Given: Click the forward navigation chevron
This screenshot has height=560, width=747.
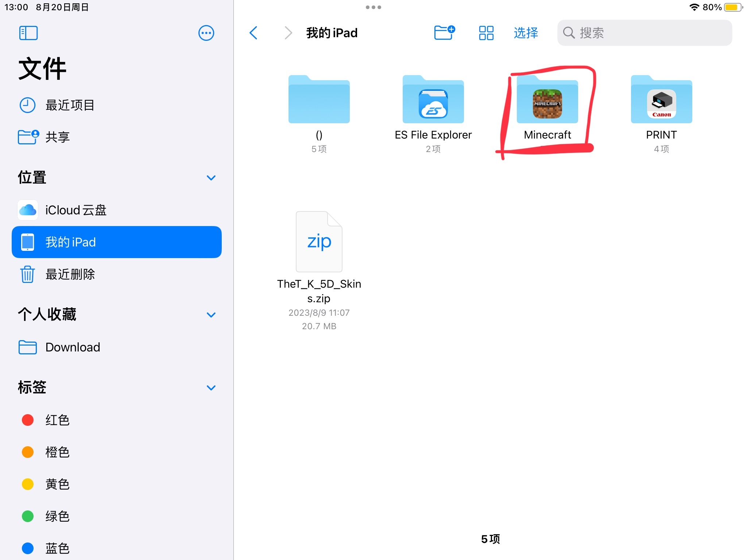Looking at the screenshot, I should coord(288,33).
